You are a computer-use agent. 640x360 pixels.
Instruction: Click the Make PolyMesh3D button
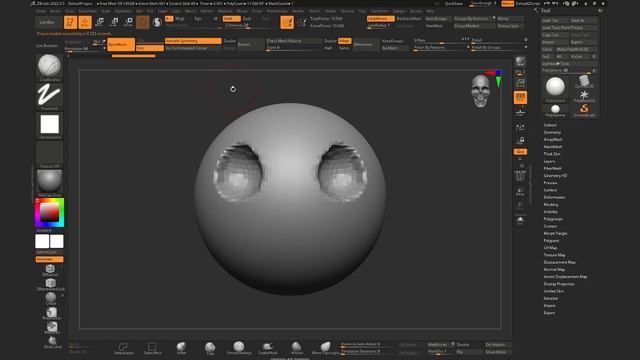[576, 49]
